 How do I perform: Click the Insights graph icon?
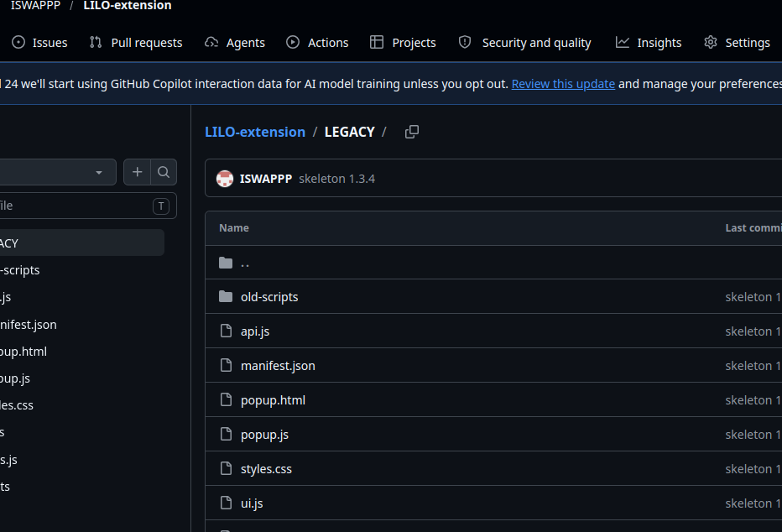[623, 43]
